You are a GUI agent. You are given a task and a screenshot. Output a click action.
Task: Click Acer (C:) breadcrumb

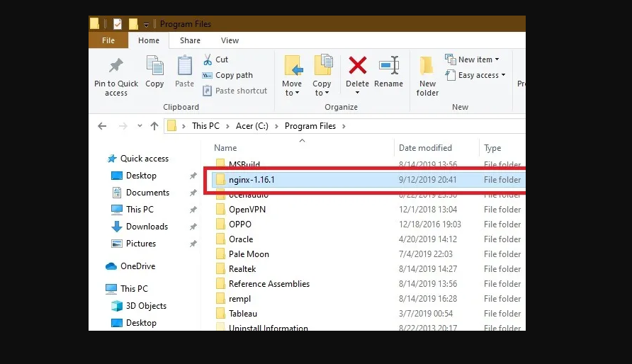pos(252,126)
